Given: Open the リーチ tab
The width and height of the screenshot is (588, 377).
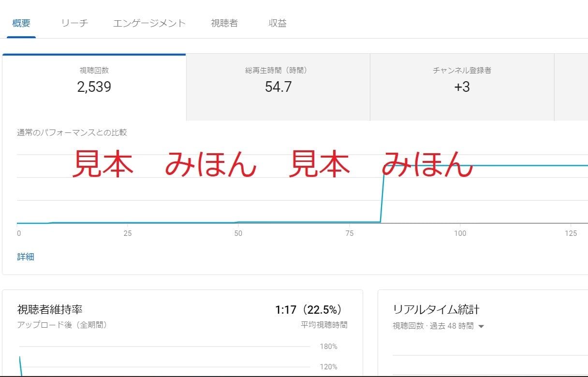Looking at the screenshot, I should tap(75, 23).
